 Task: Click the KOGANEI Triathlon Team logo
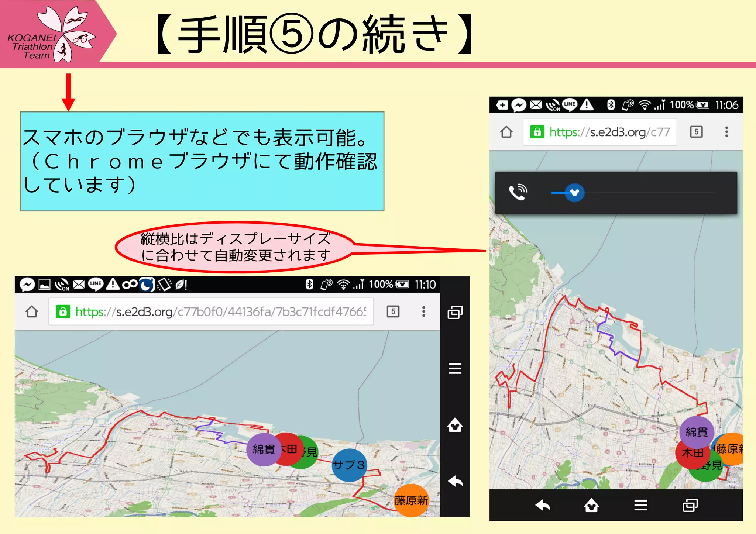coord(52,34)
